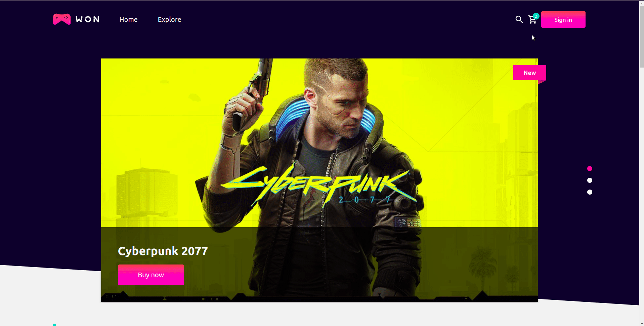The width and height of the screenshot is (644, 326).
Task: Click the pink New ribbon label
Action: (x=529, y=73)
